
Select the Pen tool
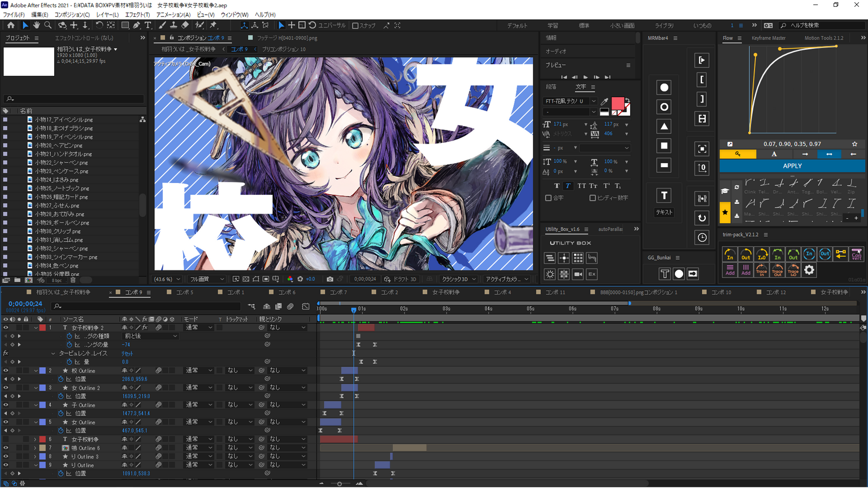[x=137, y=25]
